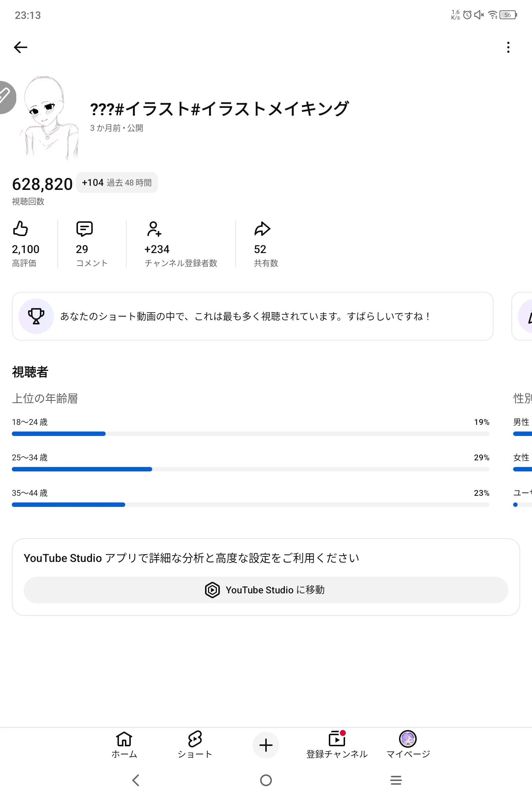
Task: Tap the subscribers gained person icon
Action: click(154, 229)
